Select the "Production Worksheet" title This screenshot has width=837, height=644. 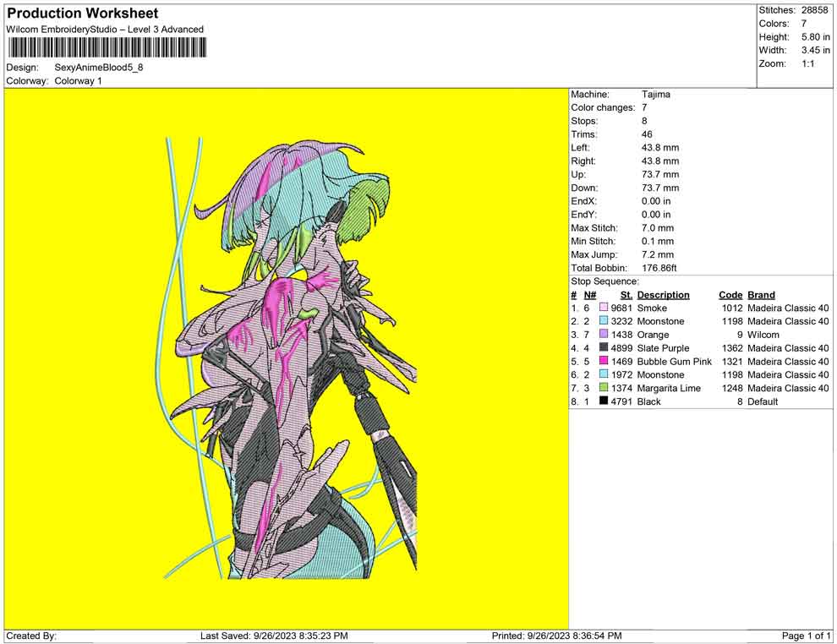coord(83,14)
